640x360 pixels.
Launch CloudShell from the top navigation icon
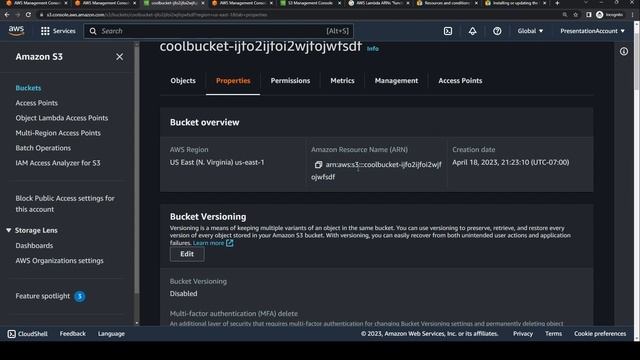pyautogui.click(x=448, y=31)
